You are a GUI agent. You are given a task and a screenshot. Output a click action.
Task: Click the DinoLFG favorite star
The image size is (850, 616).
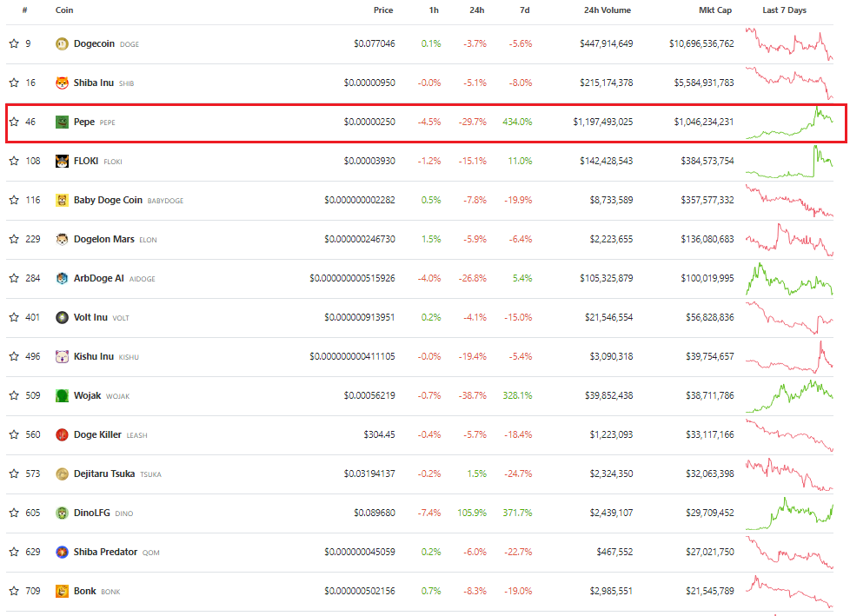[x=14, y=513]
